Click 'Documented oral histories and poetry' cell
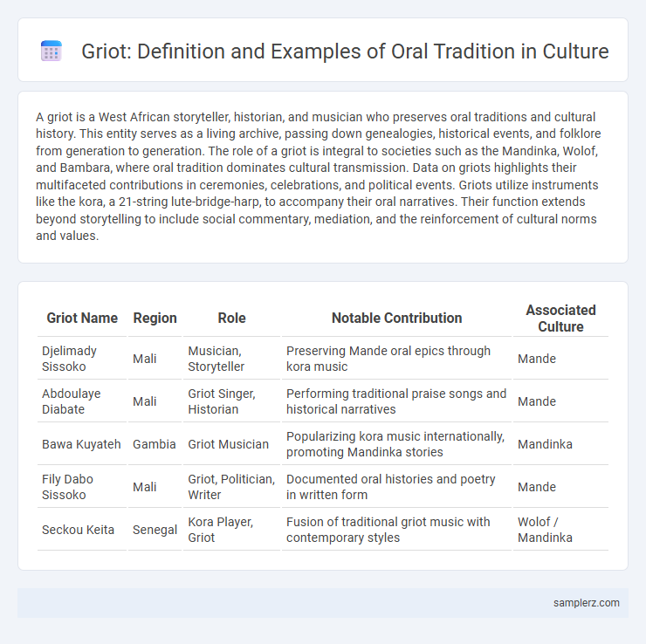The width and height of the screenshot is (646, 644). 396,487
